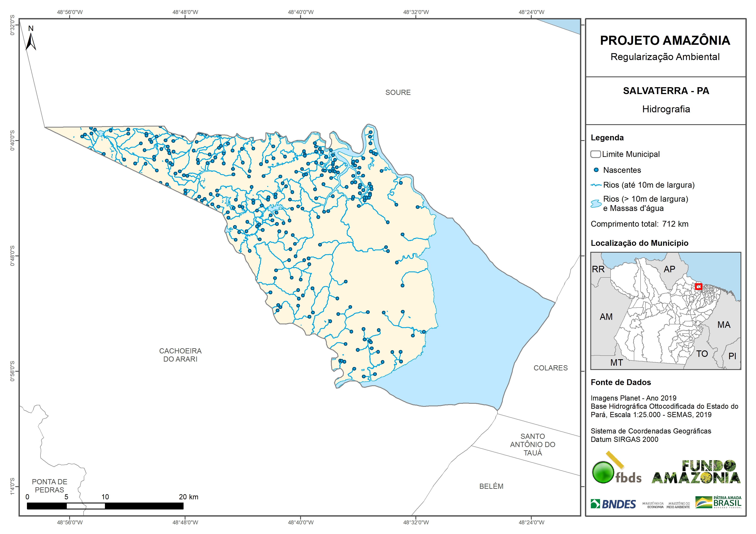This screenshot has height=534, width=756.
Task: Click the BNDES logo
Action: (x=613, y=504)
